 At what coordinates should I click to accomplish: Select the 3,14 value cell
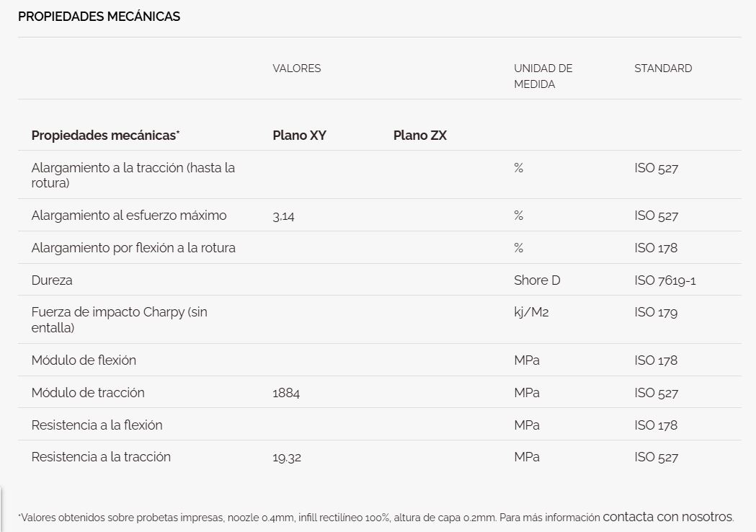pos(283,216)
